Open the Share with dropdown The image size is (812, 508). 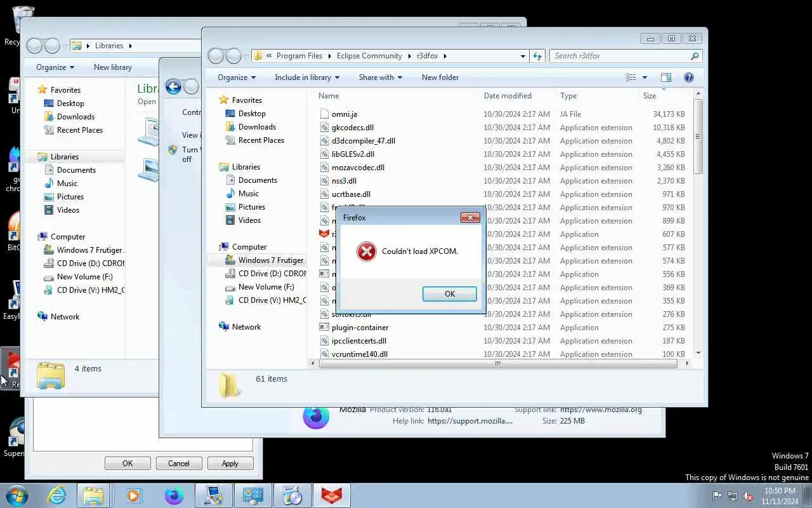380,77
